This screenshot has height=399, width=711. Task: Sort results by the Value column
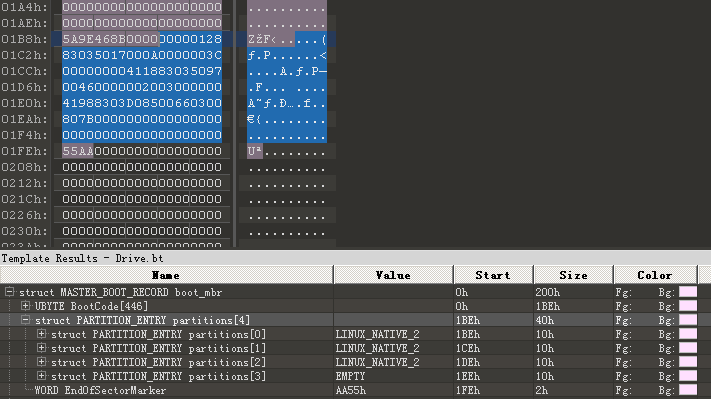393,275
